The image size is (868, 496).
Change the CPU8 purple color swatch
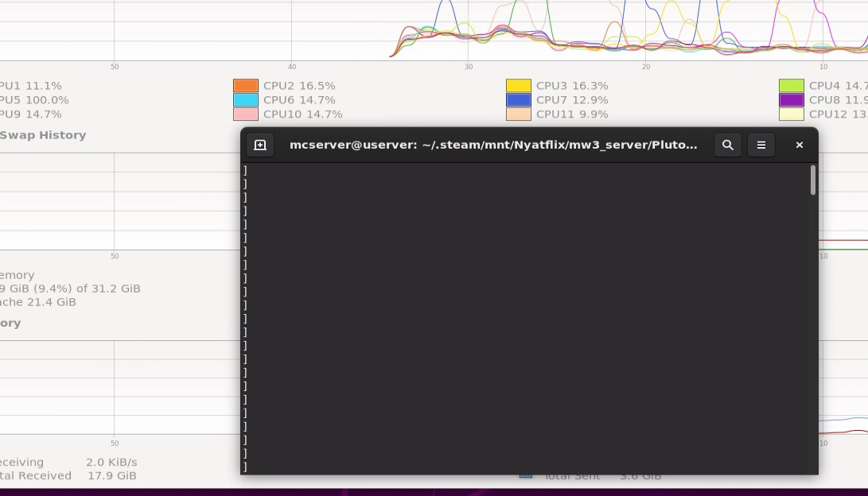(792, 100)
